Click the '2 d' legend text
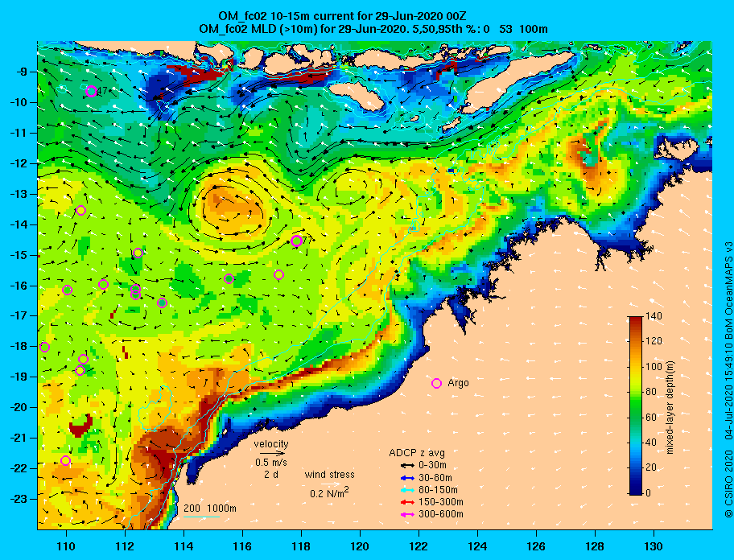The height and width of the screenshot is (560, 734). click(271, 475)
